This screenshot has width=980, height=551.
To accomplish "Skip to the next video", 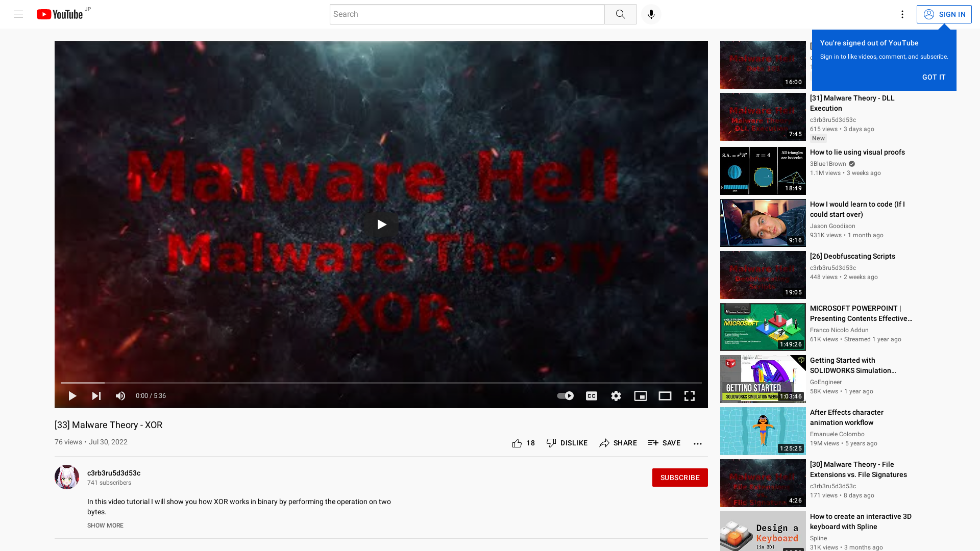I will tap(96, 395).
